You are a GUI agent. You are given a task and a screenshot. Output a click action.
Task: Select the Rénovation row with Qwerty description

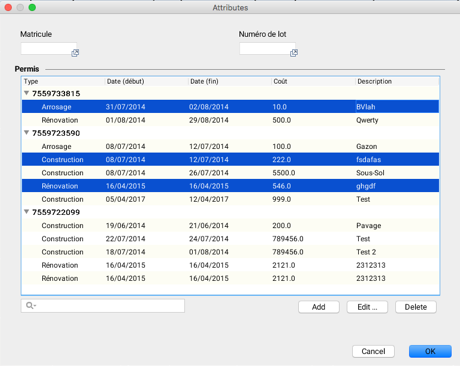coord(230,120)
